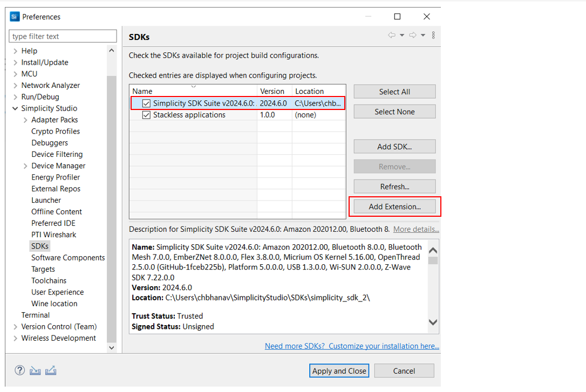This screenshot has height=392, width=586.
Task: Open the three-dot view menu icon
Action: [x=433, y=36]
